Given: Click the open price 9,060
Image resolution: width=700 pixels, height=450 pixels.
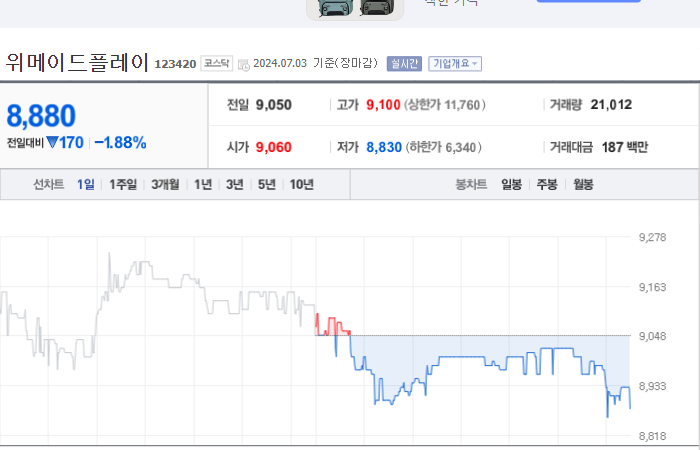Looking at the screenshot, I should (274, 147).
